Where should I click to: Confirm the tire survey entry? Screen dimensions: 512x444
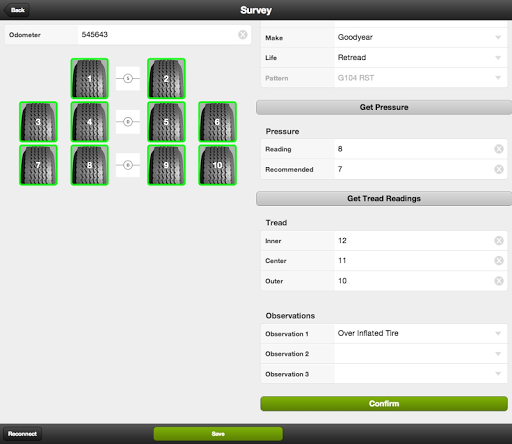point(384,404)
